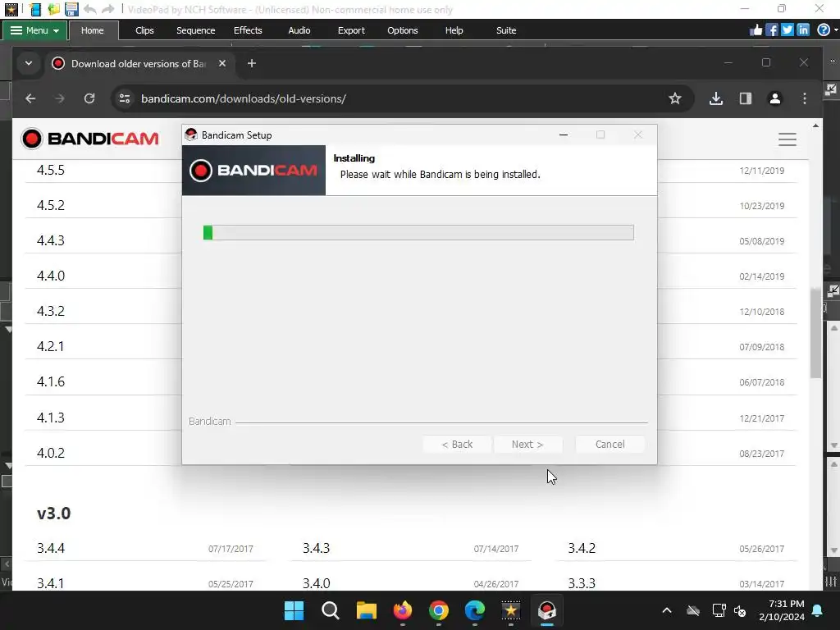The image size is (840, 630).
Task: Click the VideoPad help question mark icon
Action: pos(824,30)
